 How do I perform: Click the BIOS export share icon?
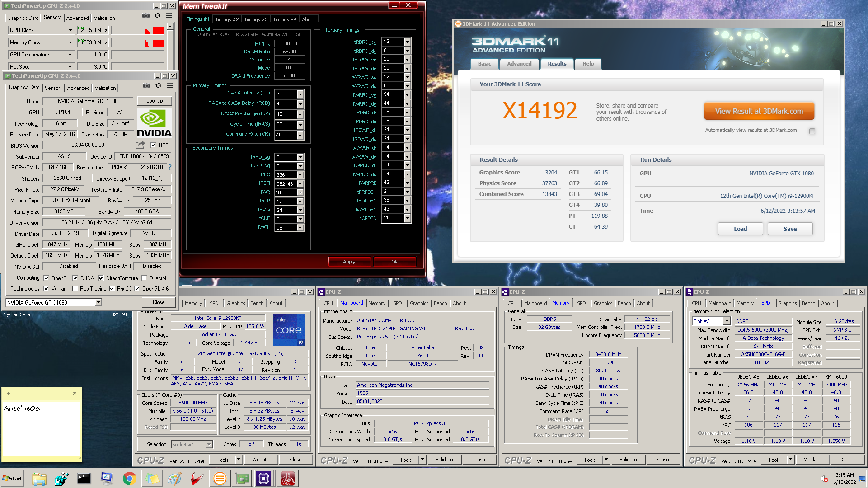pyautogui.click(x=140, y=145)
